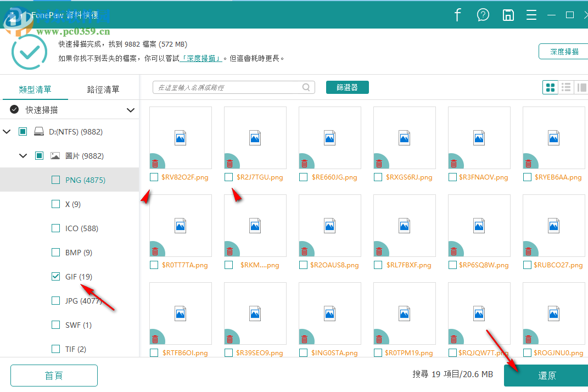Click the trash icon on $RV82O2F.png
This screenshot has width=588, height=392.
pyautogui.click(x=156, y=163)
